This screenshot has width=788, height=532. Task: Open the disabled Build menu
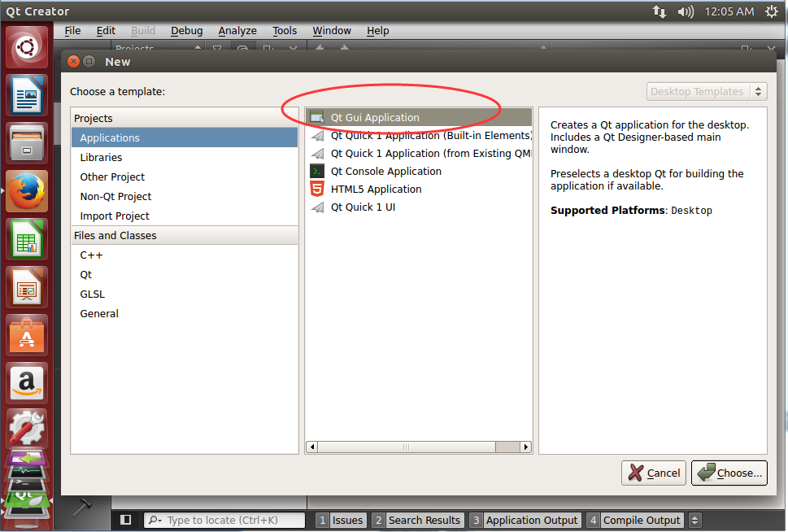point(143,31)
